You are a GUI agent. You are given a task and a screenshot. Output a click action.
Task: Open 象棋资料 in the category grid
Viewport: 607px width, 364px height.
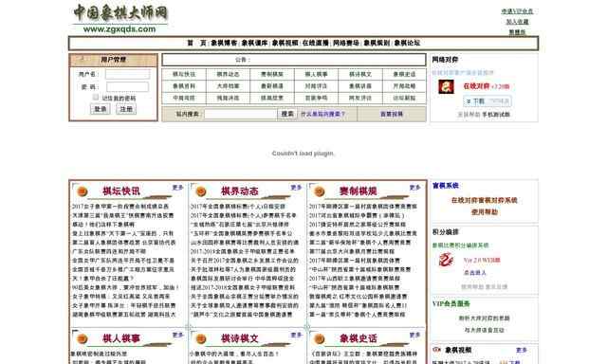point(184,86)
